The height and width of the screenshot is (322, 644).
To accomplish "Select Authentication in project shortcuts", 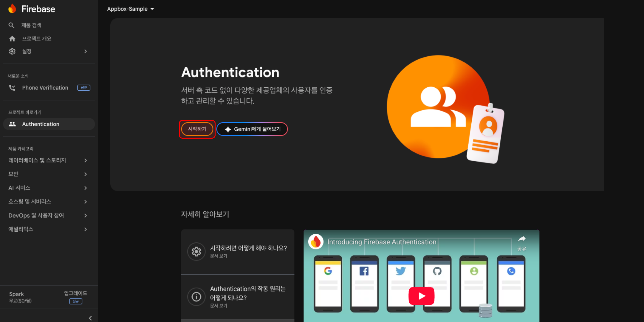I will coord(49,124).
